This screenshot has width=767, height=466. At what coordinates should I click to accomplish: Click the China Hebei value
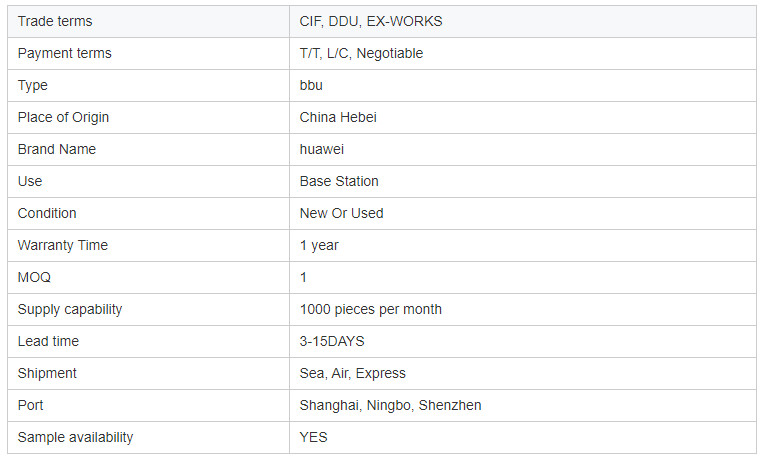click(x=338, y=117)
